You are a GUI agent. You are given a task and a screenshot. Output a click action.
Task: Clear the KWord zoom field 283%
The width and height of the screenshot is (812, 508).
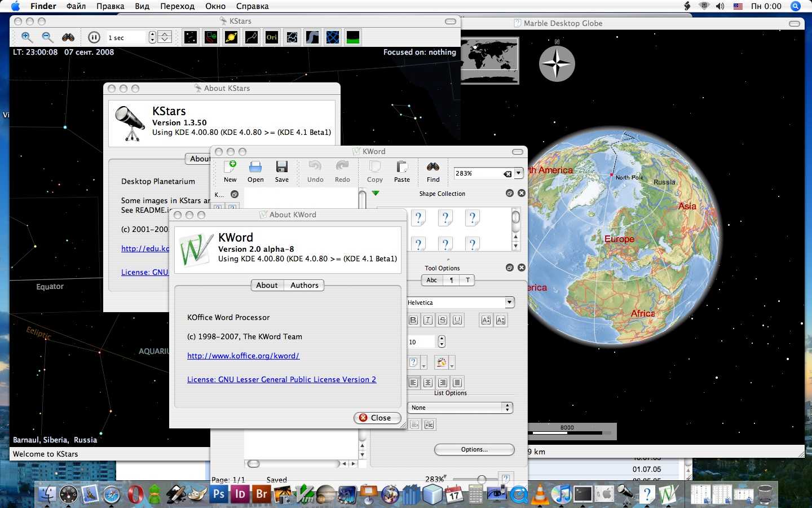coord(507,174)
